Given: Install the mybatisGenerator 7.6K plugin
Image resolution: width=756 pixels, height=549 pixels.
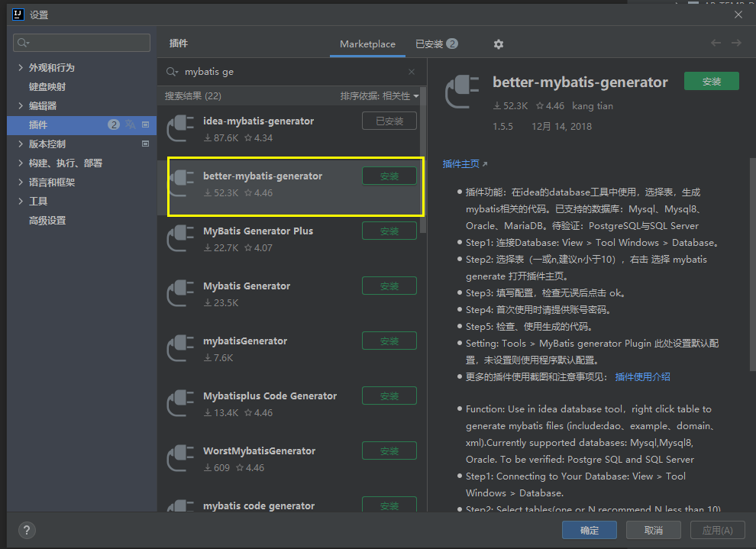Looking at the screenshot, I should pyautogui.click(x=389, y=341).
